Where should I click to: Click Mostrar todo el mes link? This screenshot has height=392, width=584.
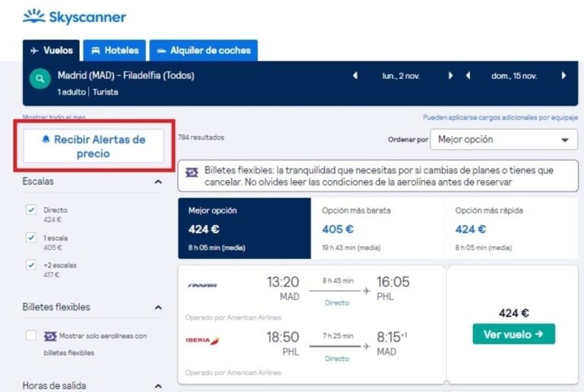click(54, 118)
